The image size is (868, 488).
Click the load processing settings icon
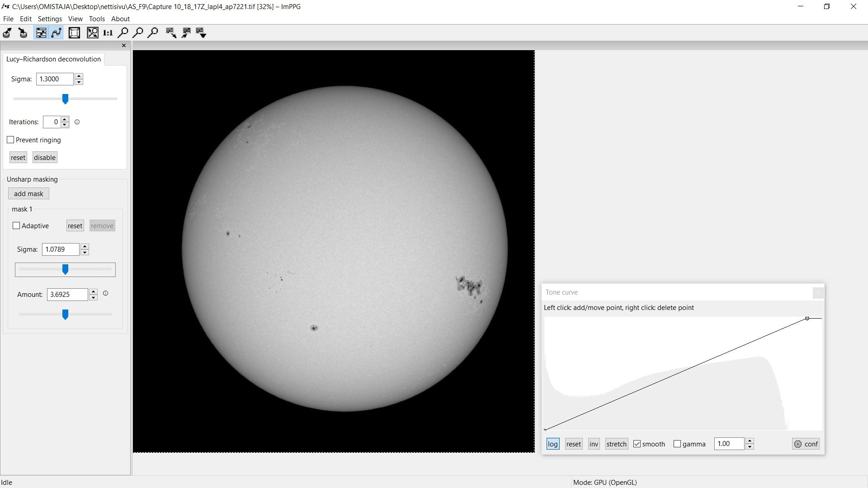coord(171,33)
